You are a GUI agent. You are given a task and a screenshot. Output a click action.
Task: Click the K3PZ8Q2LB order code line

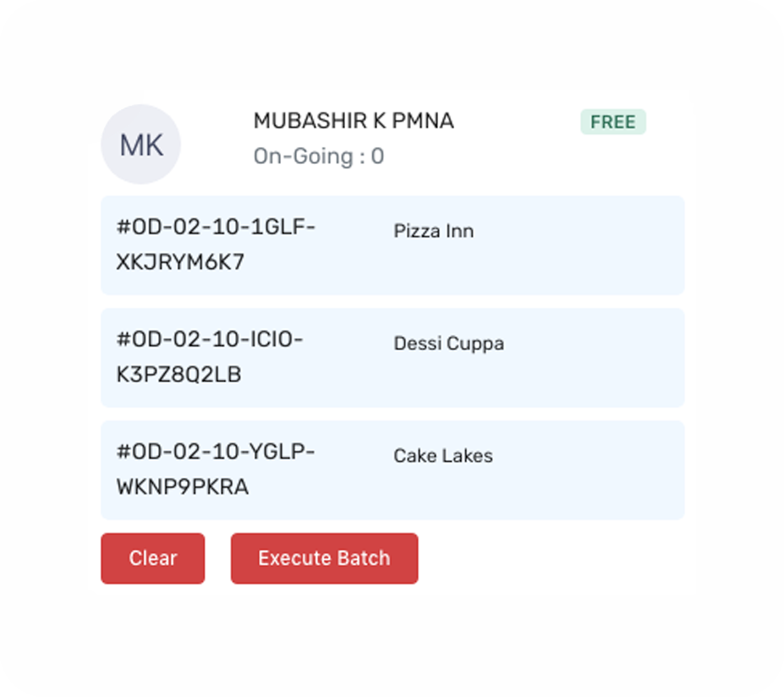pyautogui.click(x=178, y=374)
